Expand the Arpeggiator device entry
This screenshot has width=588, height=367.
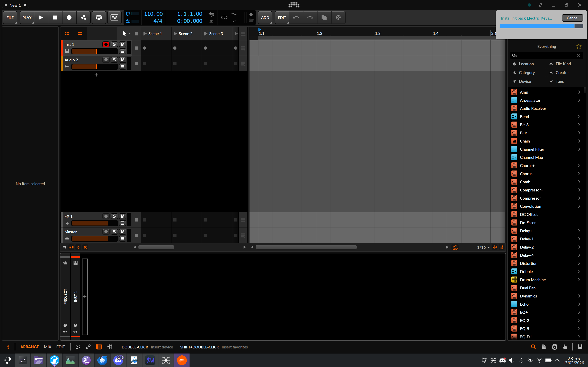tap(579, 100)
